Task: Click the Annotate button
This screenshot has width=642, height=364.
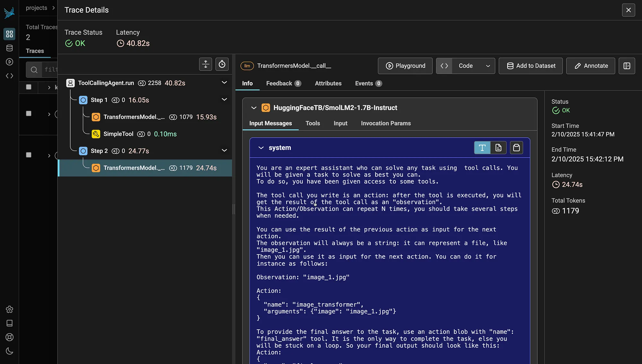Action: pyautogui.click(x=591, y=66)
